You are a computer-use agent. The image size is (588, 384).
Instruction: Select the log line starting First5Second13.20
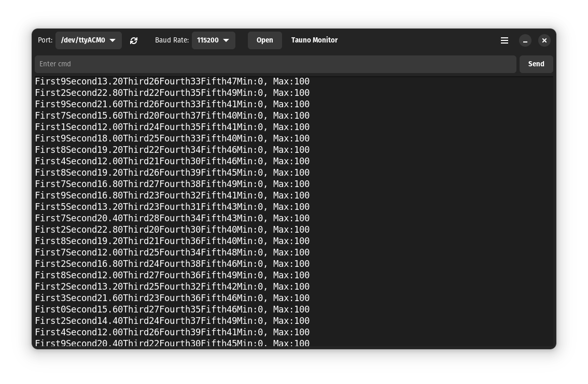click(x=172, y=207)
